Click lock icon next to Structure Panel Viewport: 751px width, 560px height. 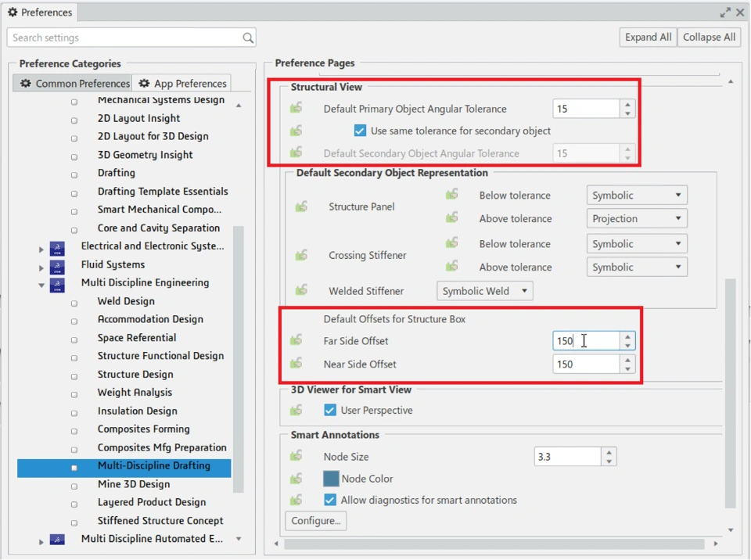[x=301, y=207]
